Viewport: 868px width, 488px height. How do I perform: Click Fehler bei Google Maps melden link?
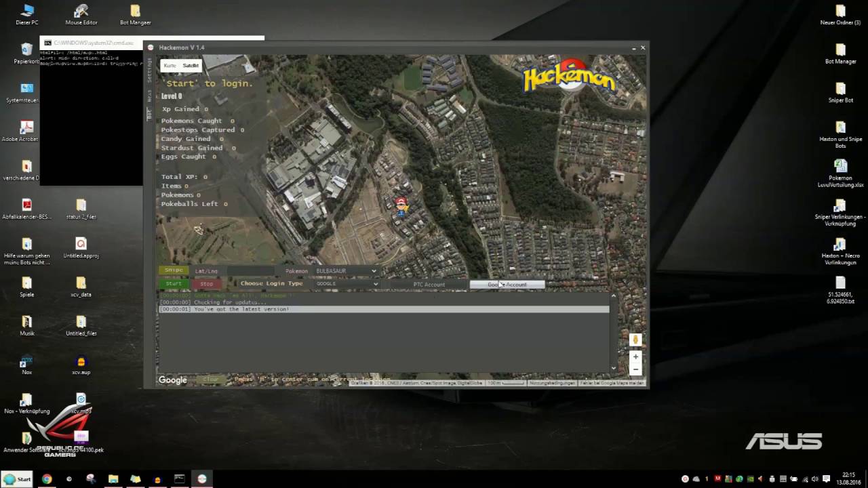tap(612, 383)
